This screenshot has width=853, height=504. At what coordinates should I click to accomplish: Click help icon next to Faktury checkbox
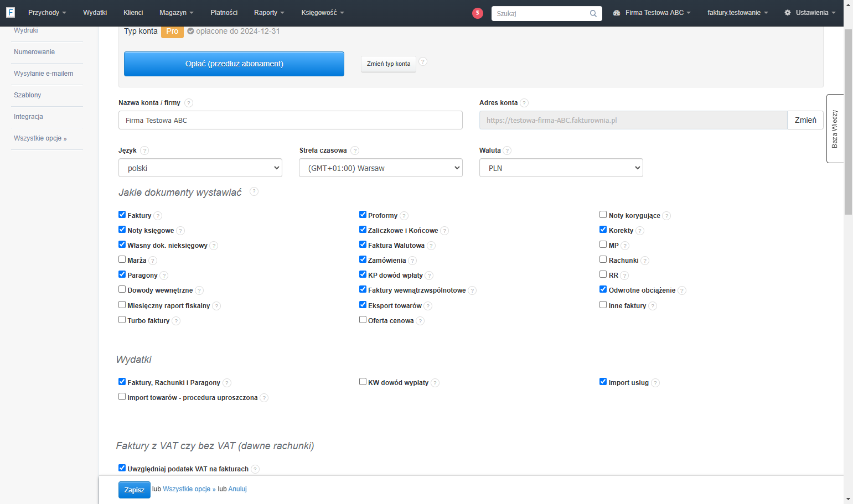pyautogui.click(x=158, y=216)
